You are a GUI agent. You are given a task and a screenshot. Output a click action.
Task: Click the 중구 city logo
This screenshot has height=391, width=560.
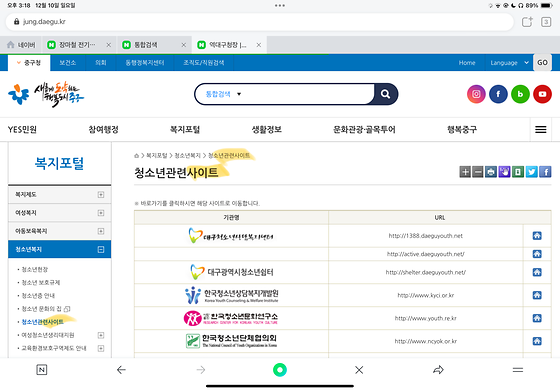[x=46, y=95]
